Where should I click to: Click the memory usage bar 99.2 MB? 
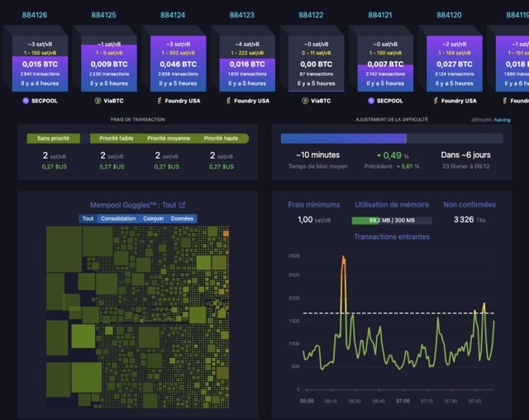click(x=392, y=220)
